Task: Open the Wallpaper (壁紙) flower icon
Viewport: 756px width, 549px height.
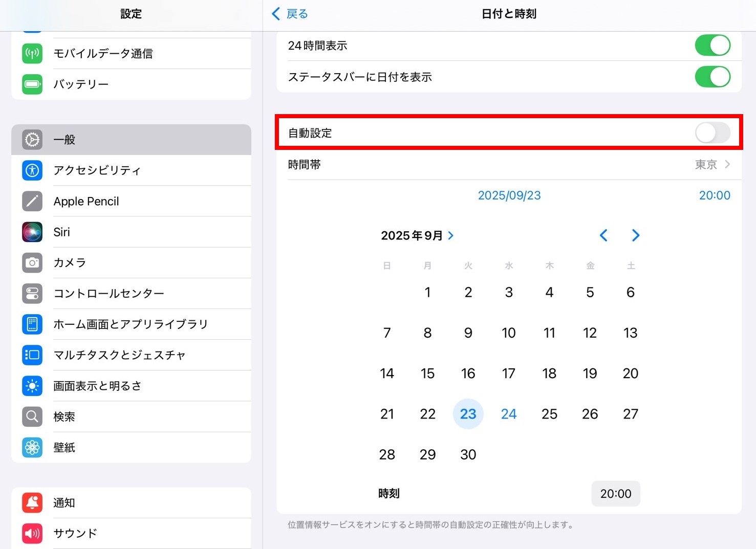Action: [32, 447]
